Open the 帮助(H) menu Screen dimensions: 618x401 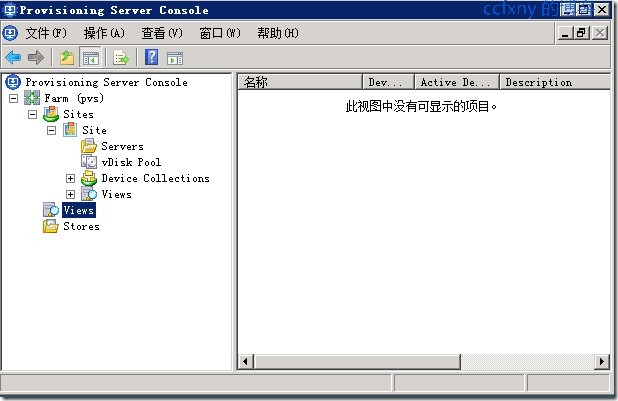click(278, 33)
